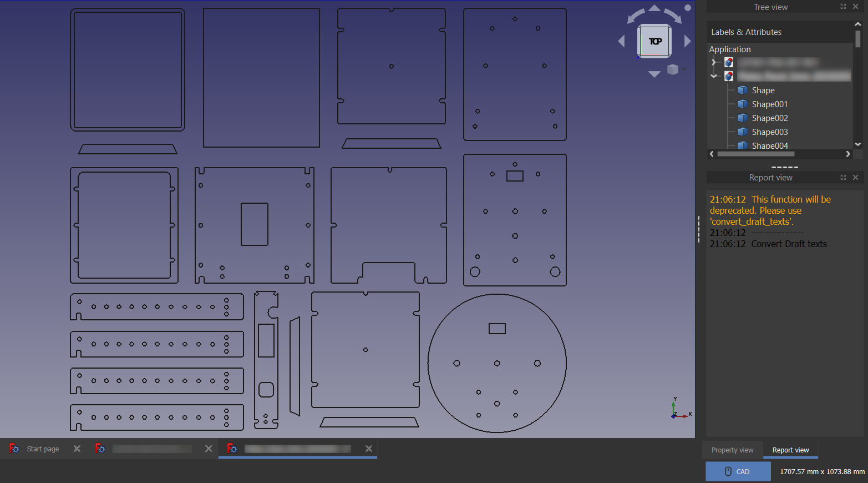Click the dot at navigation cube corner

click(688, 8)
